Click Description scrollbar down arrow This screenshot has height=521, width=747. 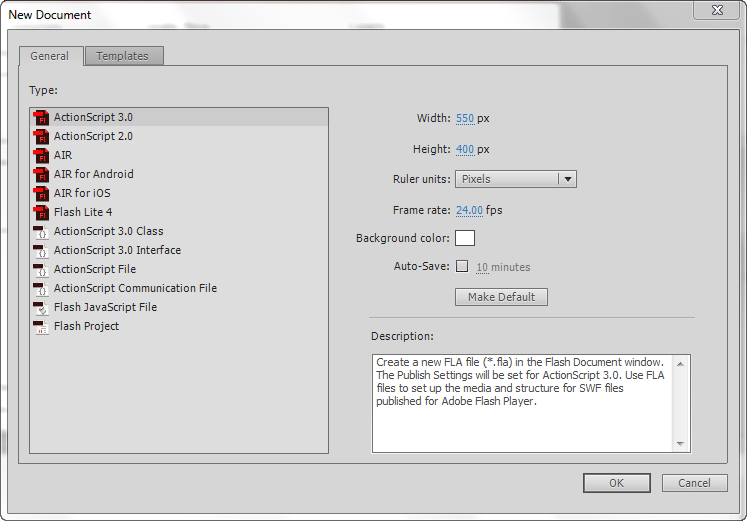tap(680, 443)
